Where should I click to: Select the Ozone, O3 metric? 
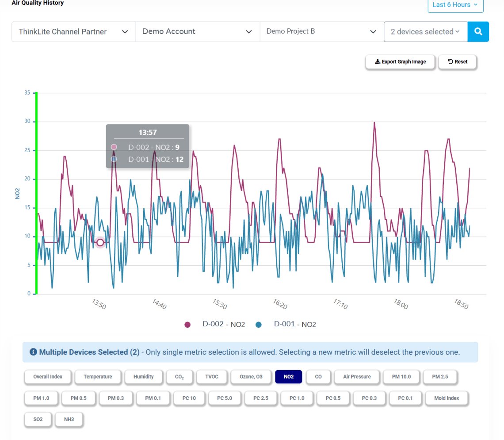(x=251, y=377)
